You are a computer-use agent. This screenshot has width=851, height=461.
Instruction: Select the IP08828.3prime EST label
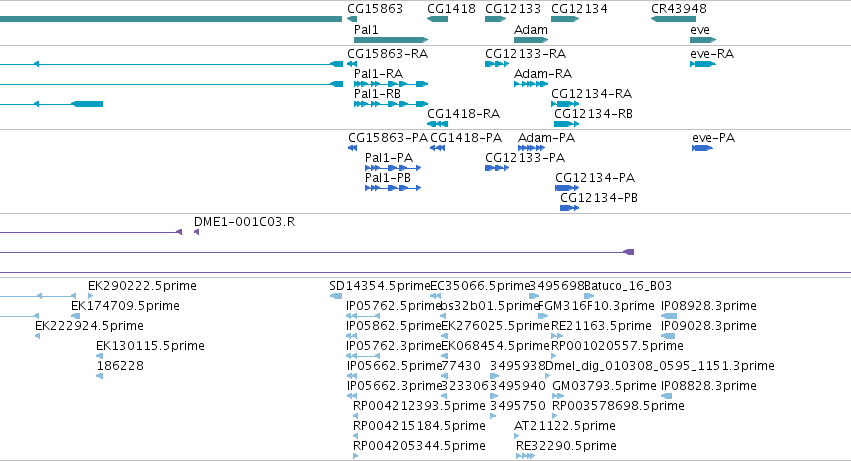pyautogui.click(x=709, y=386)
